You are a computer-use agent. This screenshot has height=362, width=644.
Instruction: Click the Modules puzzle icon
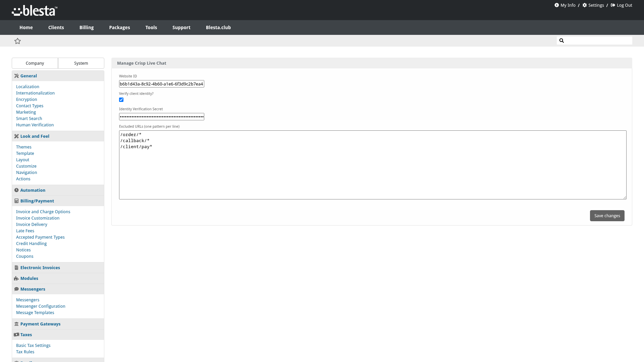(x=16, y=279)
